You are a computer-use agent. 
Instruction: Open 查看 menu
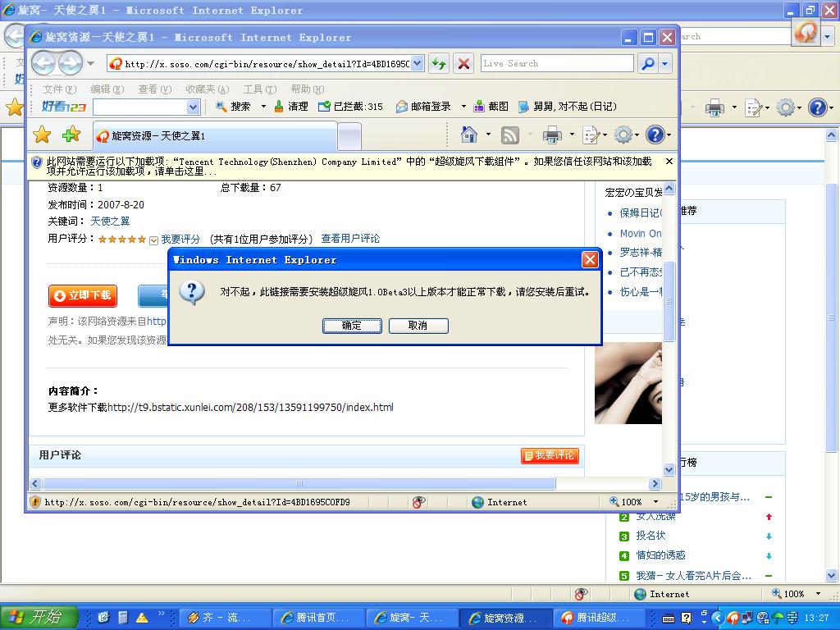click(155, 89)
